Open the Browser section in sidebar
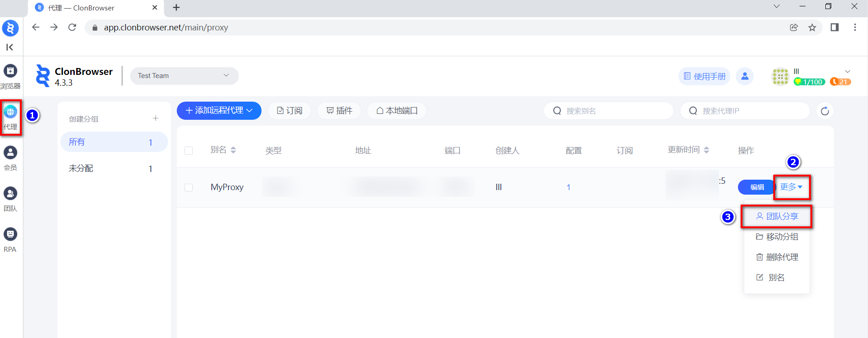868x338 pixels. click(x=10, y=71)
